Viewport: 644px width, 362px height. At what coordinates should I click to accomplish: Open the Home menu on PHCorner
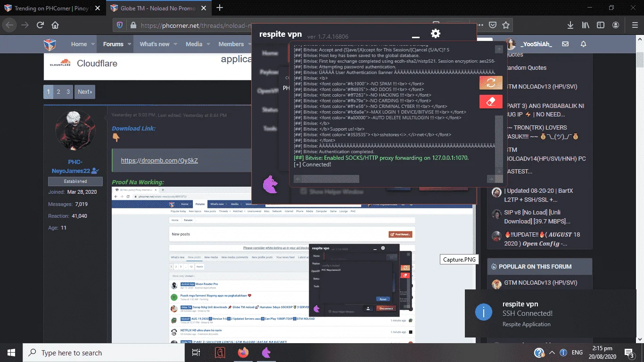(x=79, y=44)
